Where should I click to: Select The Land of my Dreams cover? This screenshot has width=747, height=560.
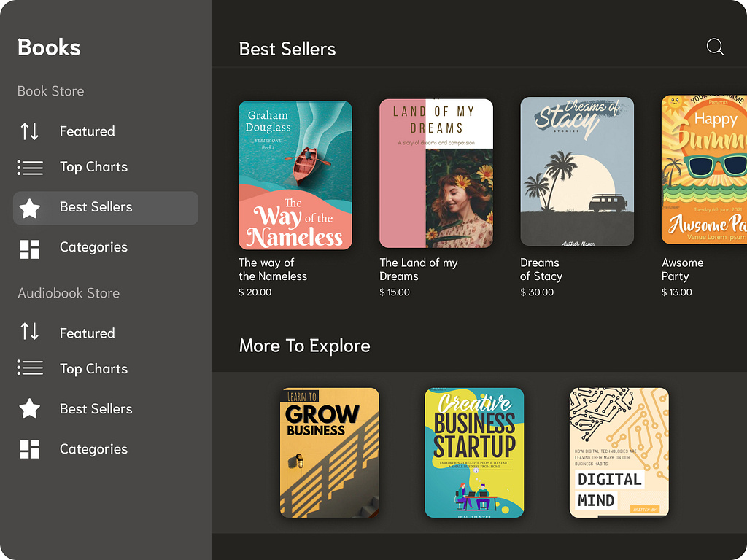pyautogui.click(x=436, y=174)
